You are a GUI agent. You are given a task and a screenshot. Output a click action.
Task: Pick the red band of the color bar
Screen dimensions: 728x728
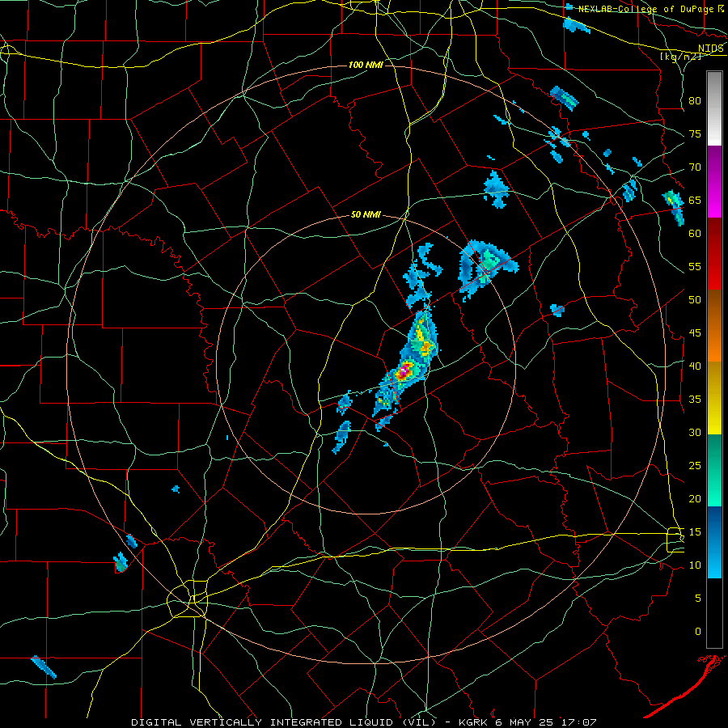click(714, 254)
